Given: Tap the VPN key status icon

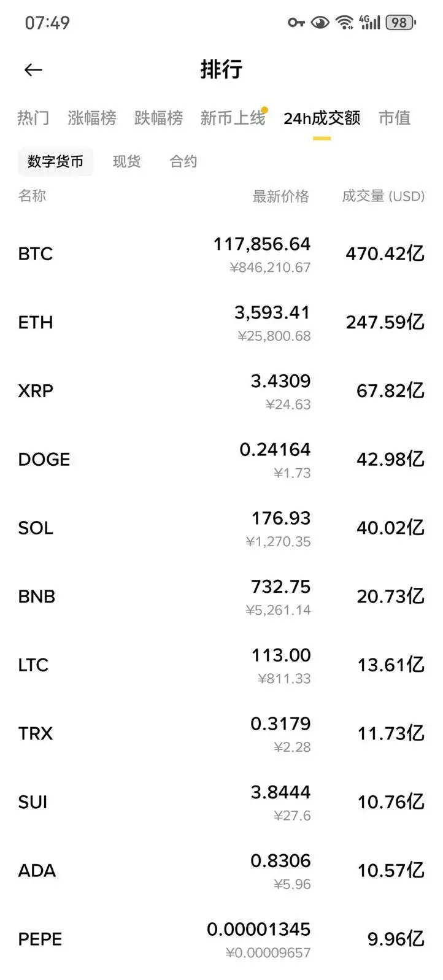Looking at the screenshot, I should point(296,23).
